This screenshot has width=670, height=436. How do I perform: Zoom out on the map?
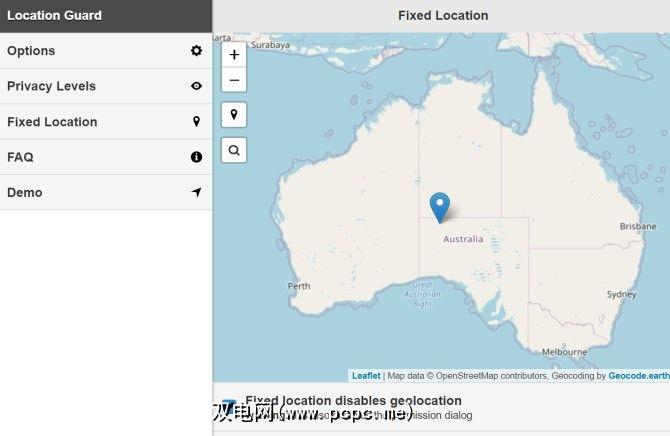[234, 80]
